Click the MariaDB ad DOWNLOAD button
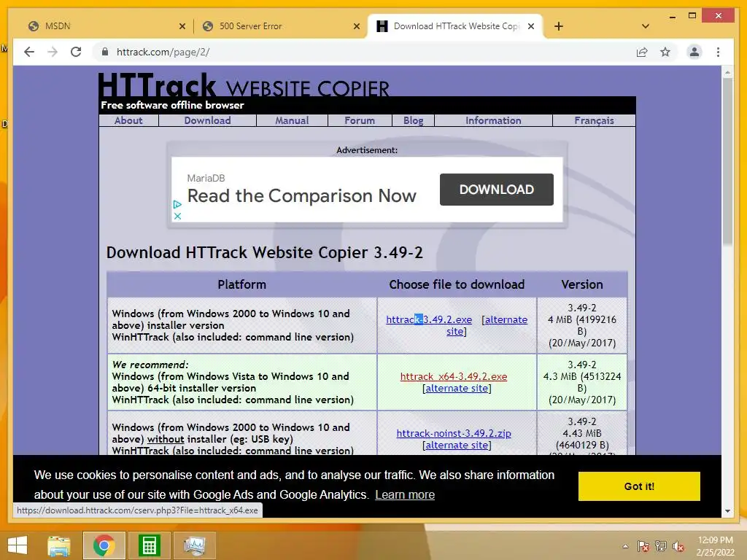747x560 pixels. pyautogui.click(x=496, y=190)
